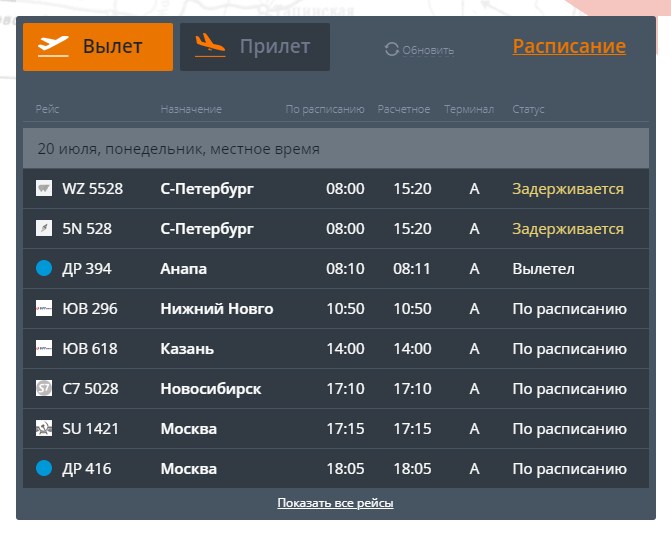This screenshot has width=671, height=535.
Task: Click scheduled time 18:05 for ДР 416
Action: tap(345, 469)
